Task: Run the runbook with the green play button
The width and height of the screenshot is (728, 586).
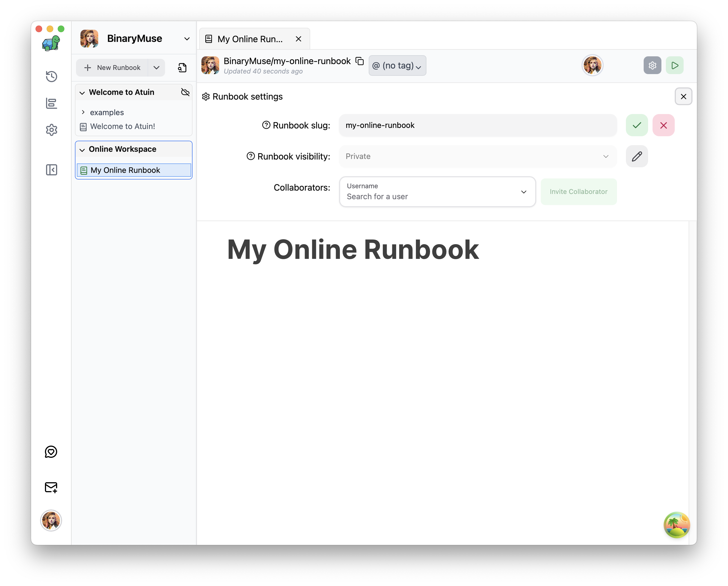Action: tap(675, 65)
